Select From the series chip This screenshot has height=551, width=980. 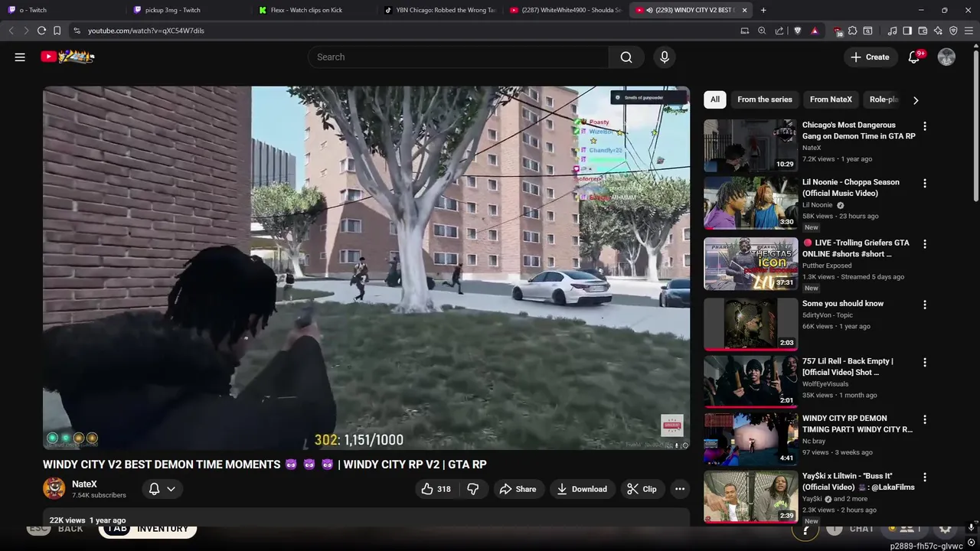[x=765, y=99]
